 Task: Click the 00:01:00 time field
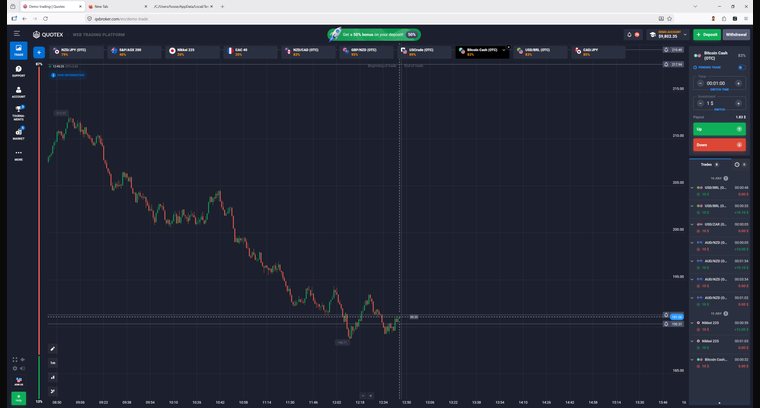[x=719, y=83]
